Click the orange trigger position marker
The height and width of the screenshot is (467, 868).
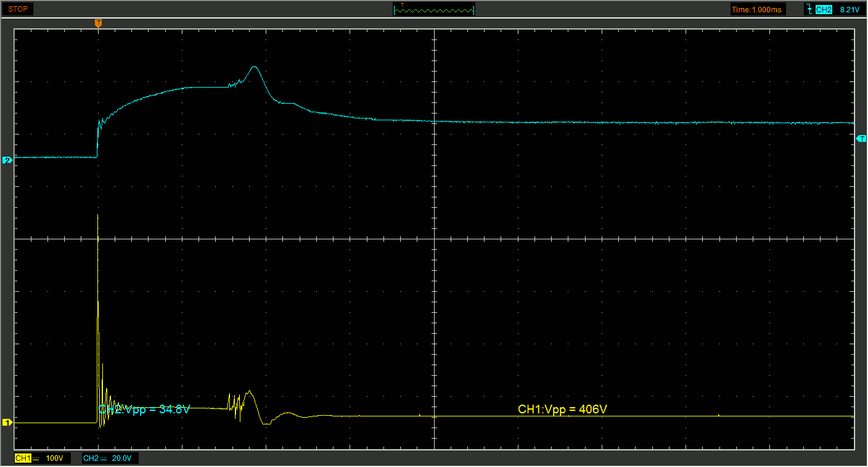pyautogui.click(x=98, y=23)
